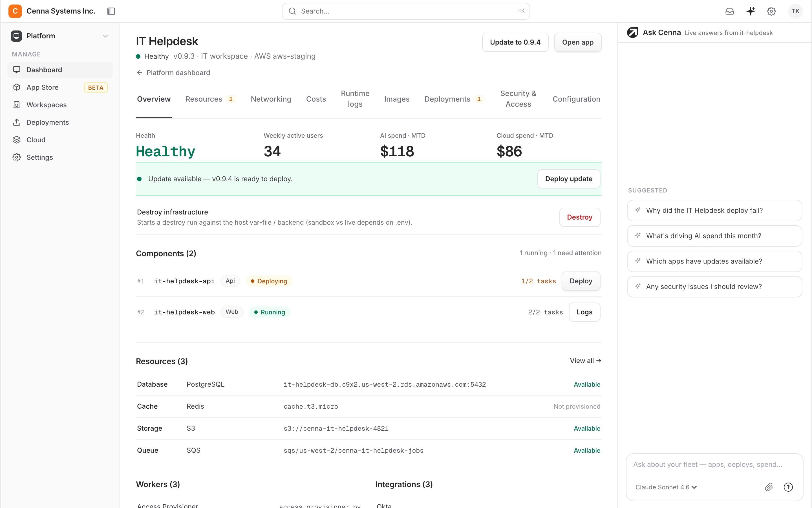Open the inbox icon in header
This screenshot has height=508, width=812.
click(729, 11)
